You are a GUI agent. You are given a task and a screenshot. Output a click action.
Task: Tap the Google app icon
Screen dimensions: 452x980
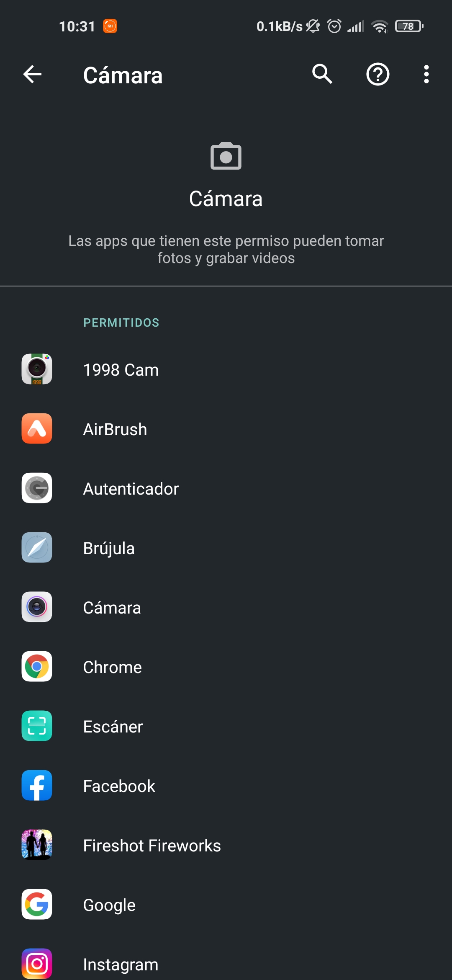pos(37,904)
